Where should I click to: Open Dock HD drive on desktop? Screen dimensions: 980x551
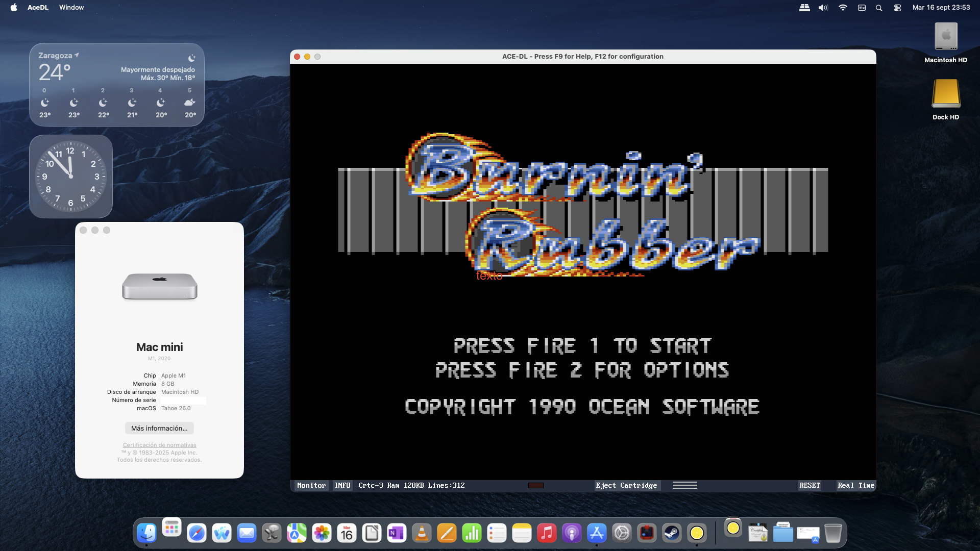(x=946, y=94)
